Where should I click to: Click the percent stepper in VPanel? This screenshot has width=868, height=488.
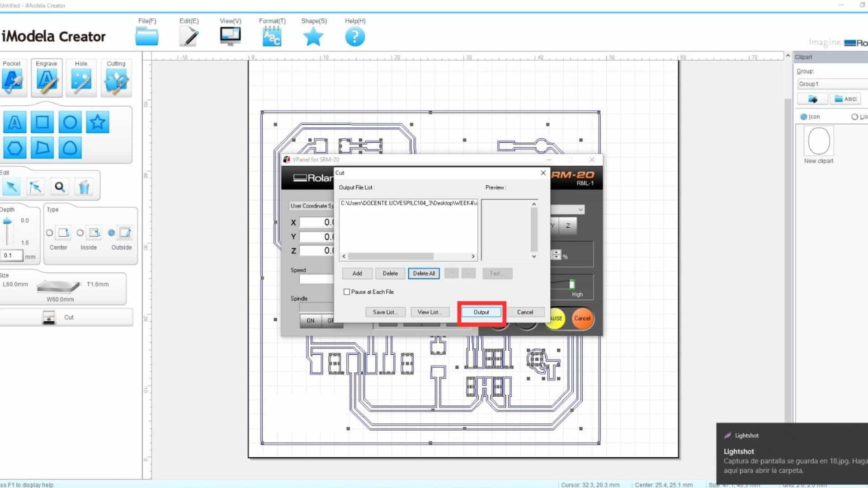click(557, 255)
